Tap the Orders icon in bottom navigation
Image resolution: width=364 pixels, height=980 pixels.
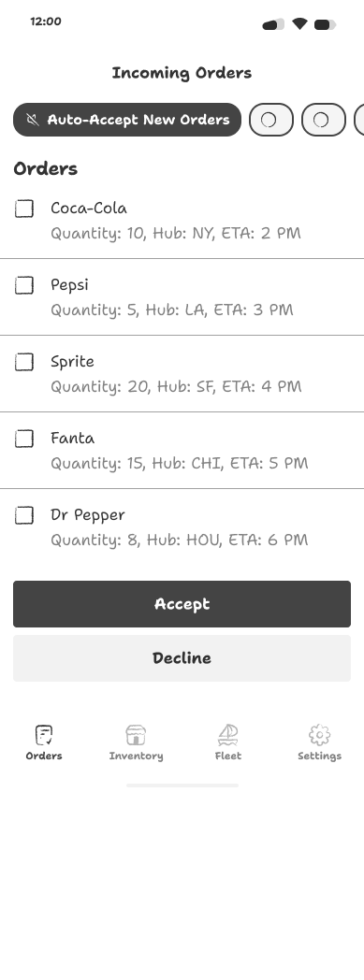[x=44, y=735]
